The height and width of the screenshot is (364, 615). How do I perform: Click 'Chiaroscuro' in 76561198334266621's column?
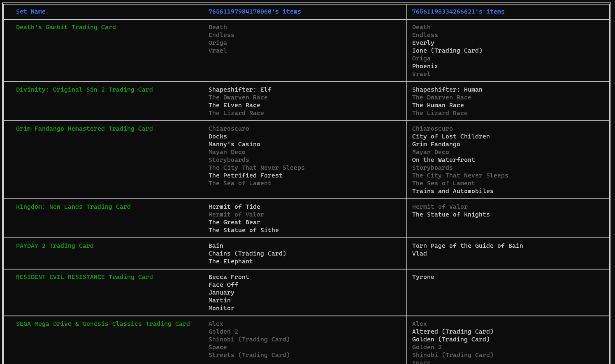coord(432,129)
